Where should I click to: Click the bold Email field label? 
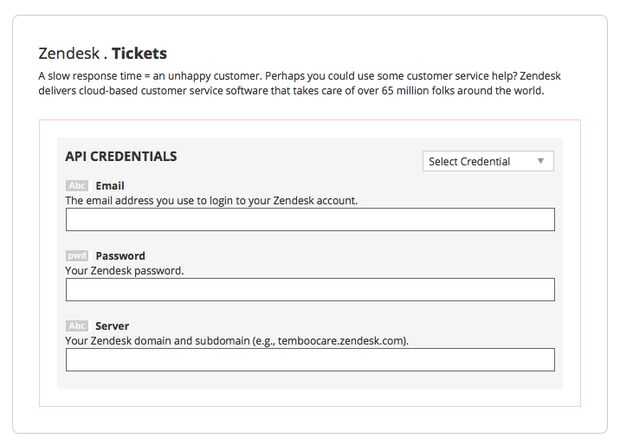112,186
